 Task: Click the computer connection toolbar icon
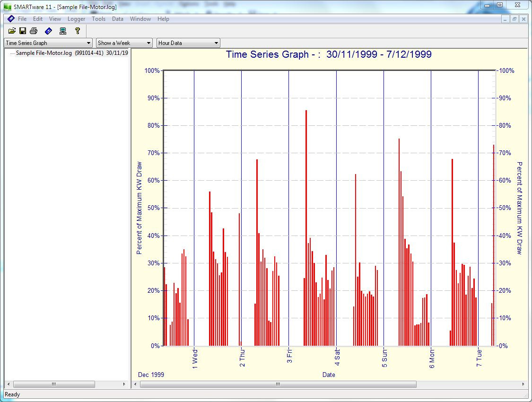tap(63, 31)
